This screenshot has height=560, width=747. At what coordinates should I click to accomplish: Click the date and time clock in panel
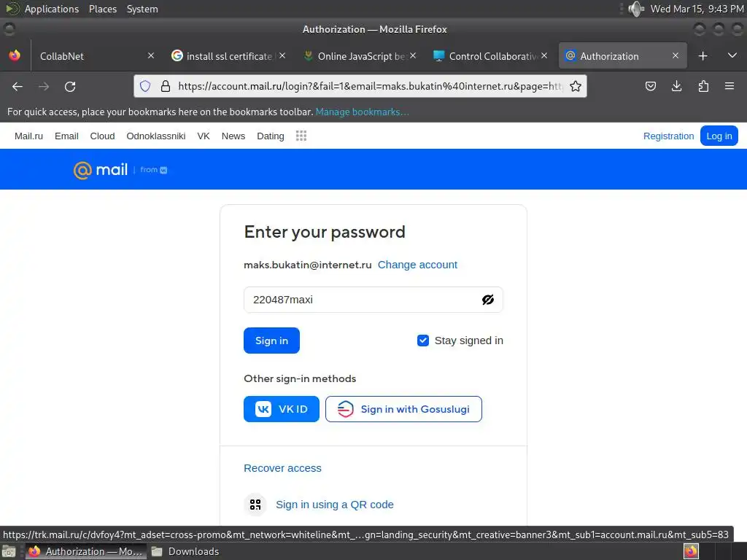[697, 9]
